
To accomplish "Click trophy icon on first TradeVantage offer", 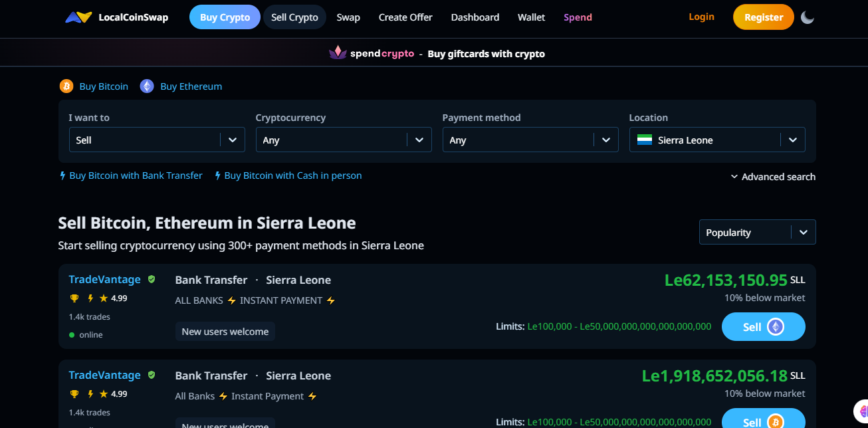I will tap(74, 298).
